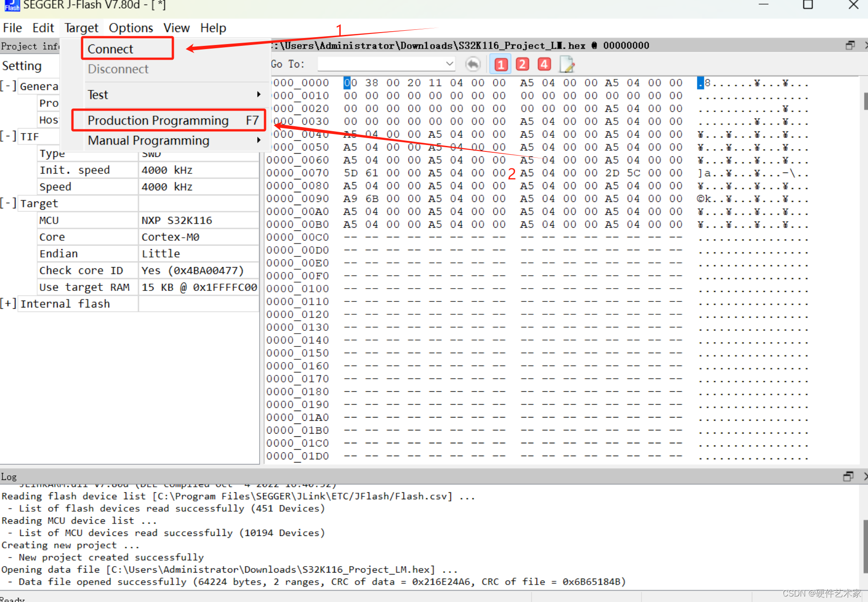Select the Init. speed 4000 kHz value

(x=167, y=170)
